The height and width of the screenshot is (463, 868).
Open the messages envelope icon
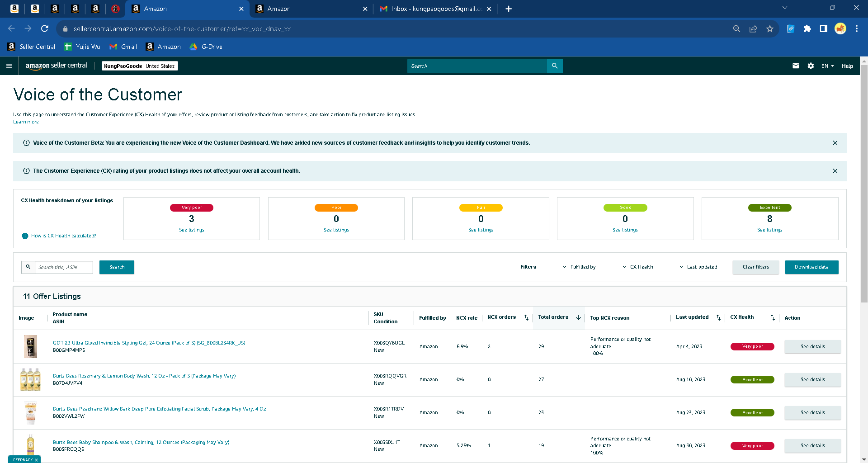point(796,66)
